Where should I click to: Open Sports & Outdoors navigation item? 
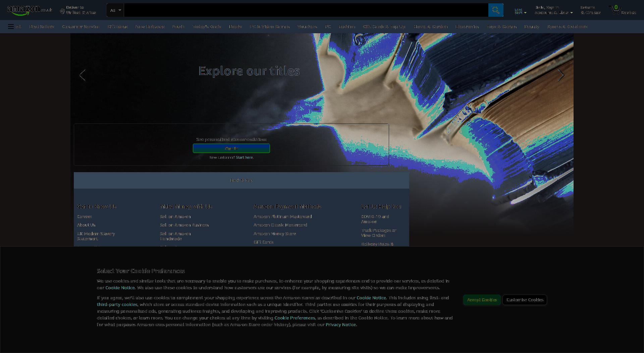pos(567,27)
